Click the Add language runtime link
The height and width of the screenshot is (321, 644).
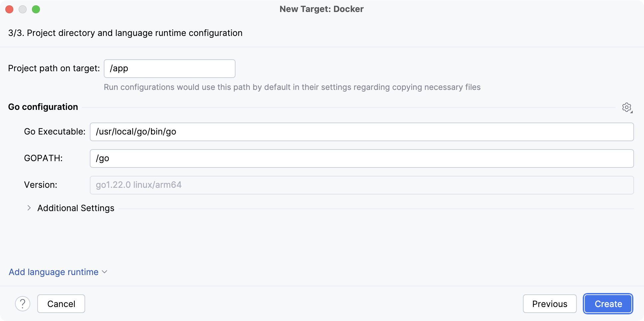(x=53, y=272)
